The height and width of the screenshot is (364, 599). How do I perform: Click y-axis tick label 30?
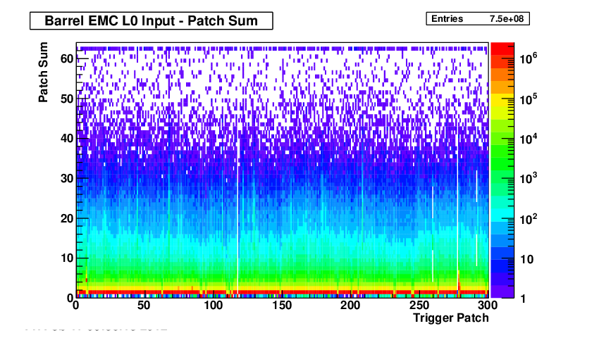(x=67, y=178)
